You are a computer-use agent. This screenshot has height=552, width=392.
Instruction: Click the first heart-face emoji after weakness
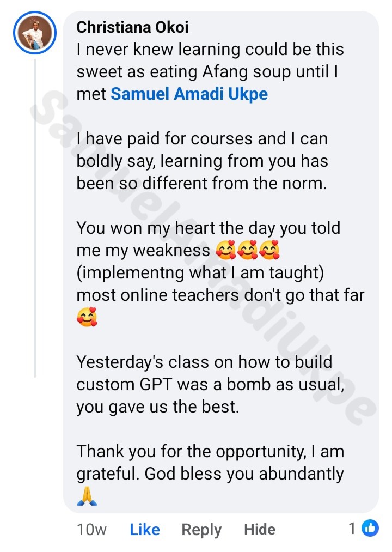pos(225,250)
